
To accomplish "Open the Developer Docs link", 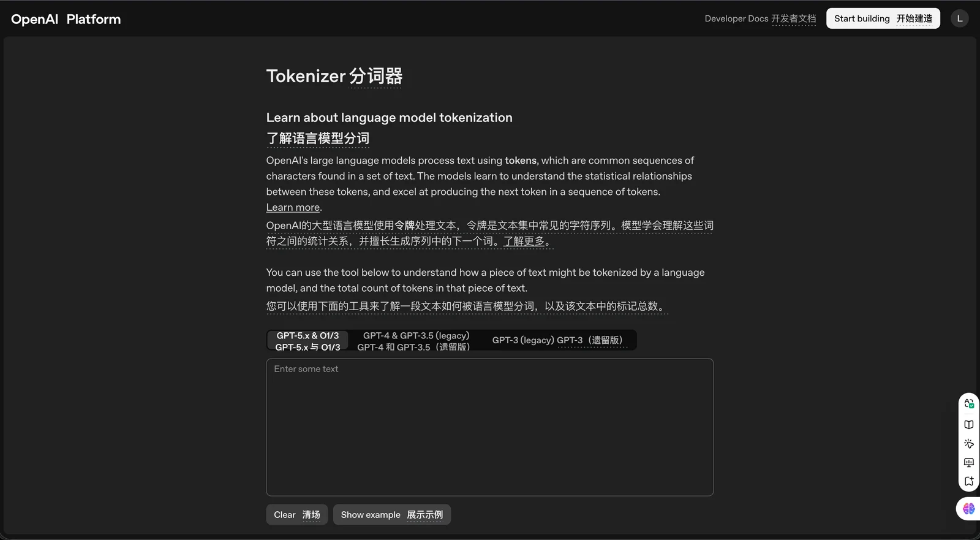I will 760,18.
